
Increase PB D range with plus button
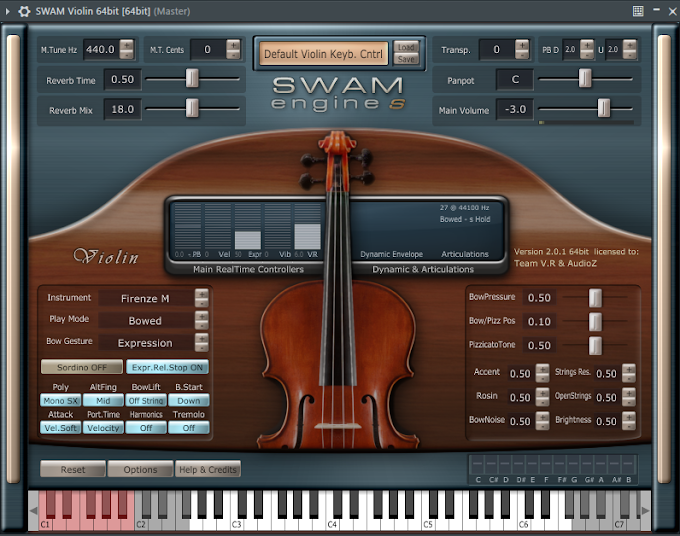click(587, 45)
